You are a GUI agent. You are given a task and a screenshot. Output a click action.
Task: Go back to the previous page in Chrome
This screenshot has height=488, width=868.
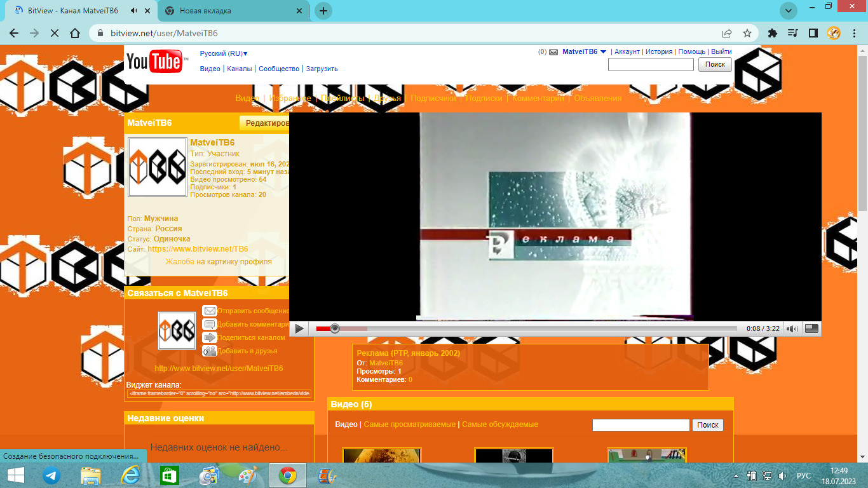point(14,33)
